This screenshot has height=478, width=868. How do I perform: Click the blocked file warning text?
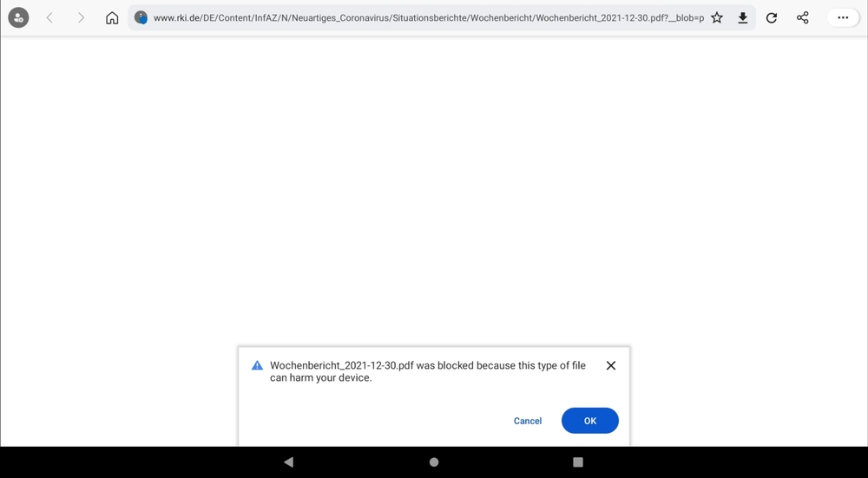click(x=428, y=372)
